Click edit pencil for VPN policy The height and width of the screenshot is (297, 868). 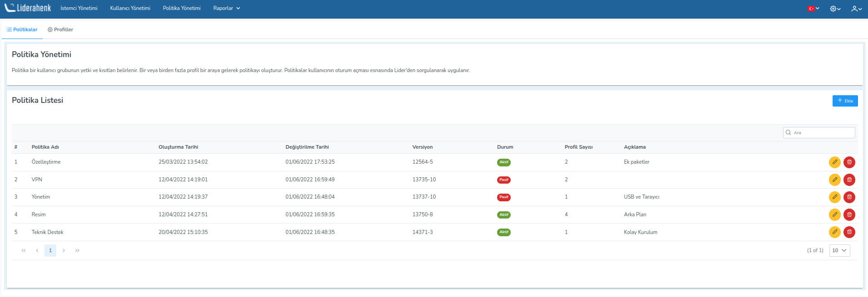834,180
